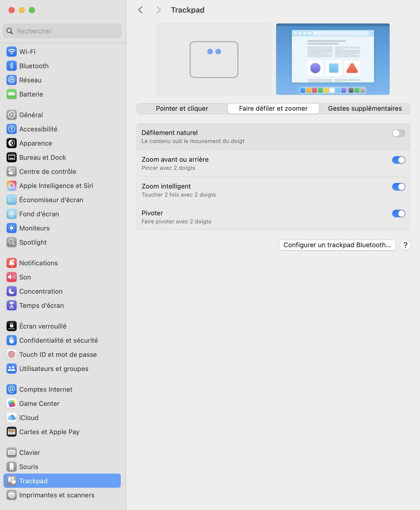Image resolution: width=420 pixels, height=510 pixels.
Task: Turn off the Pivoter toggle
Action: pos(399,214)
